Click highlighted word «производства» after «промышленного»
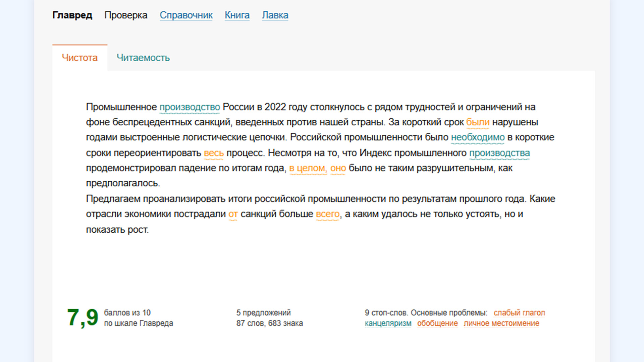Viewport: 644px width, 362px height. 499,153
